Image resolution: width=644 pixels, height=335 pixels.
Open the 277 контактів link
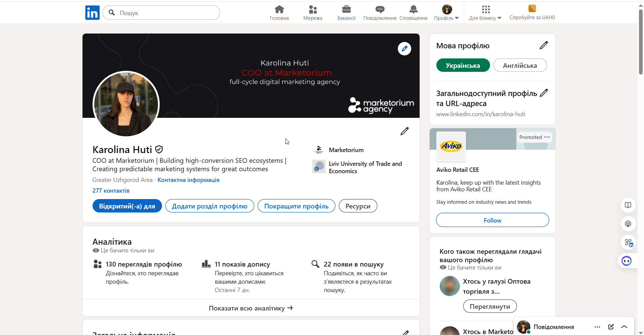click(x=111, y=191)
